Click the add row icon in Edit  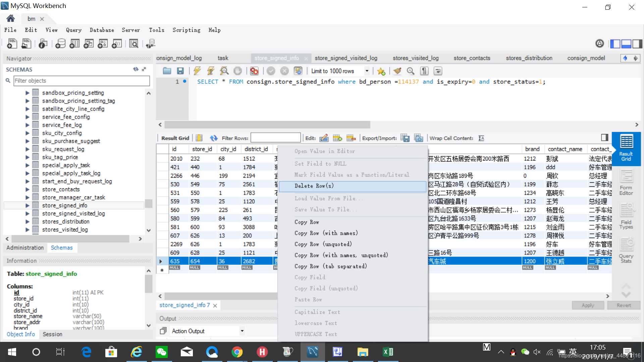337,138
